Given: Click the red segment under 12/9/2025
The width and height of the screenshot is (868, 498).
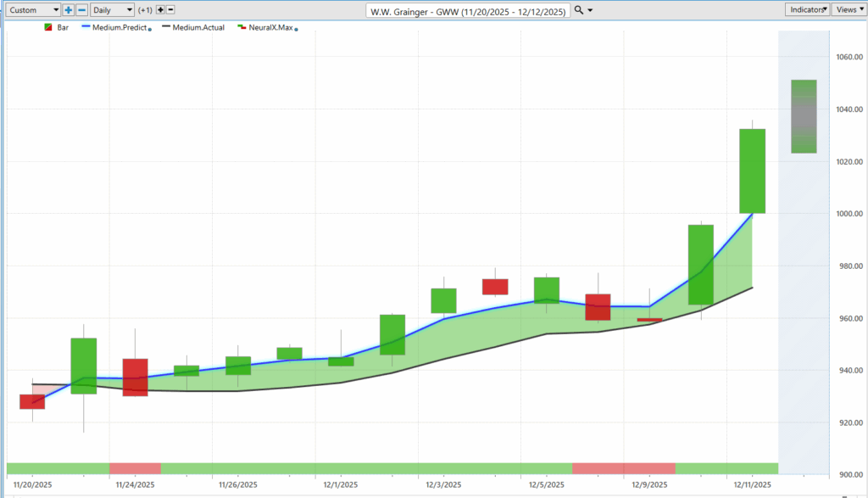Looking at the screenshot, I should point(624,468).
